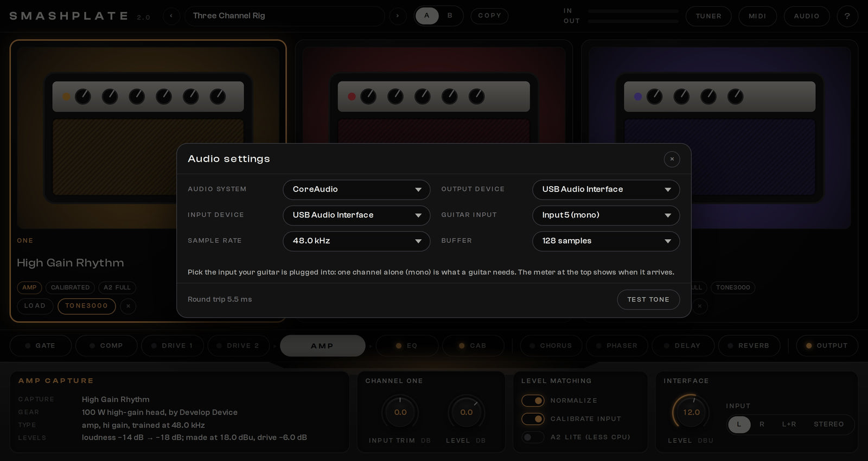This screenshot has height=461, width=868.
Task: Select the DELAY block tab
Action: (x=683, y=345)
